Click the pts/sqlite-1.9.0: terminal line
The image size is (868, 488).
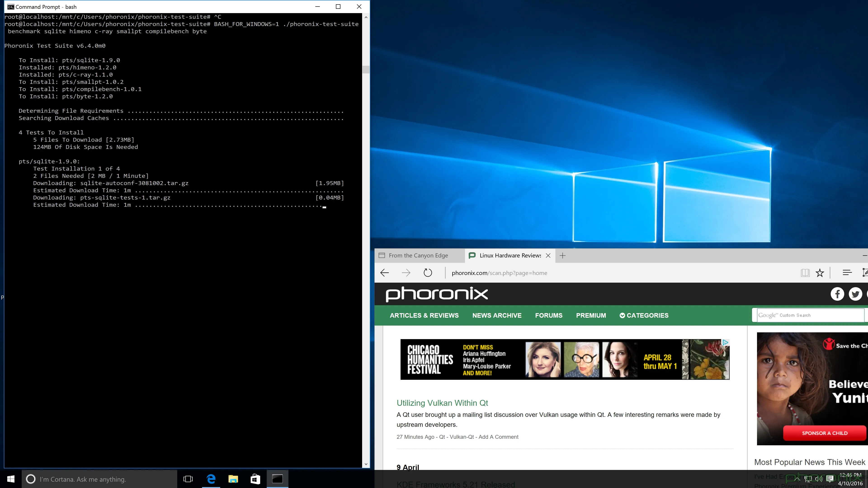49,161
